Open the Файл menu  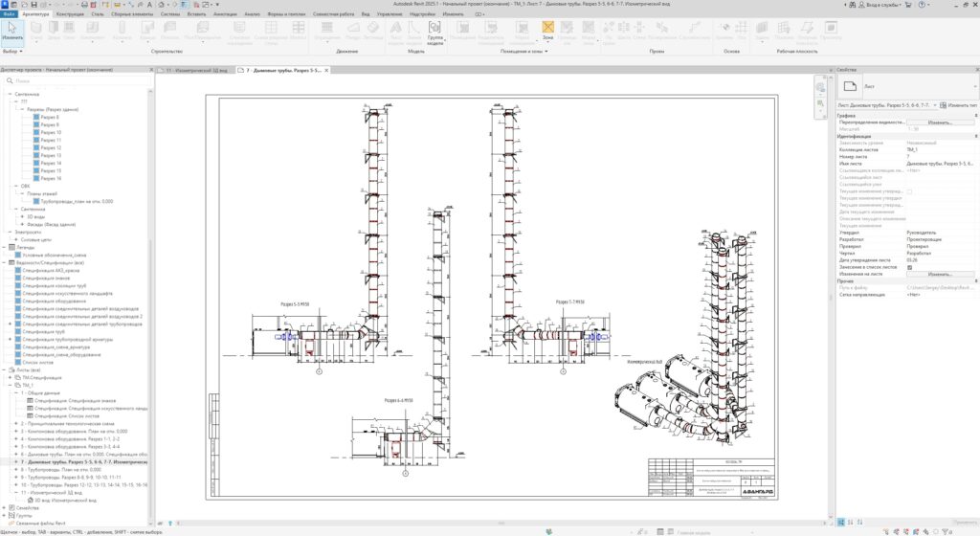[9, 13]
